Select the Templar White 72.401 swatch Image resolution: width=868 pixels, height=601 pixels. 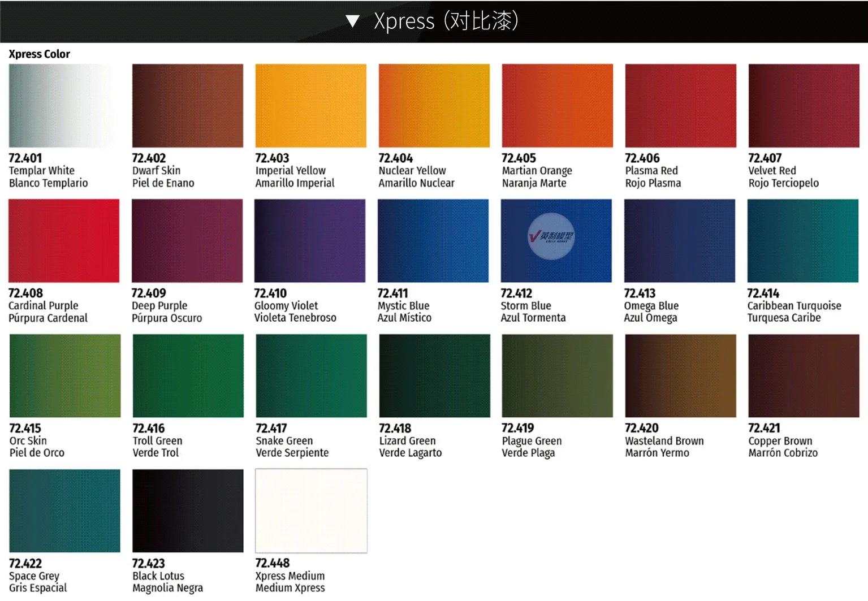click(64, 106)
